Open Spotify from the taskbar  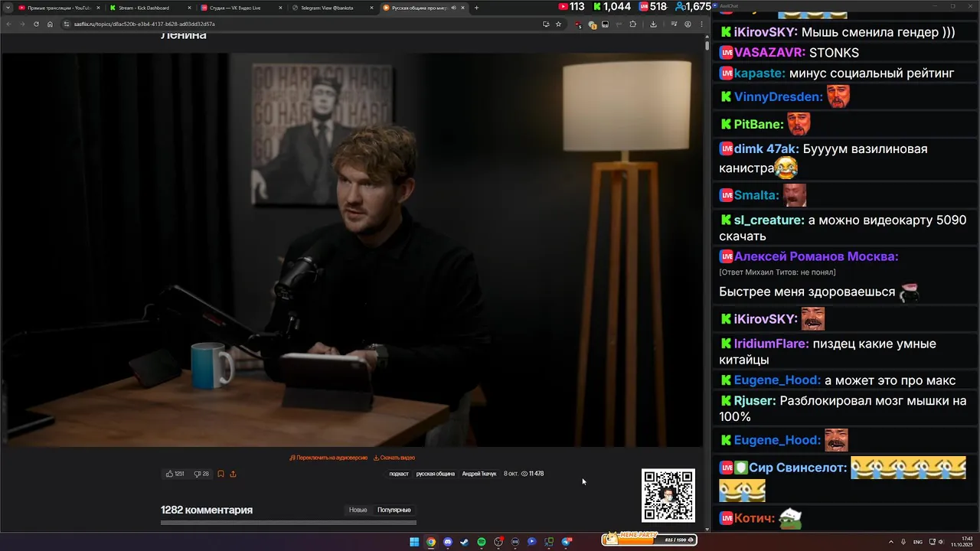[481, 542]
